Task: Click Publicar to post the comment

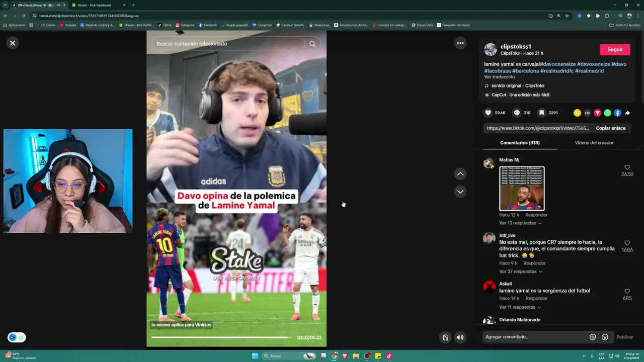Action: pos(625,337)
